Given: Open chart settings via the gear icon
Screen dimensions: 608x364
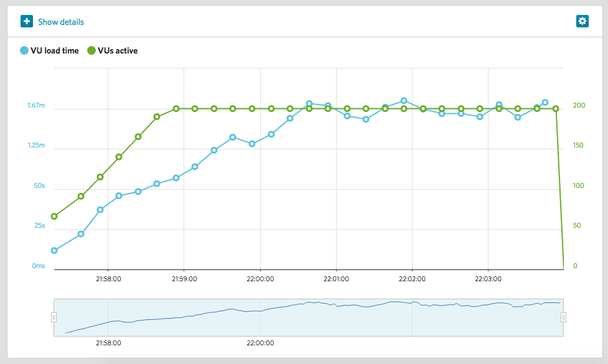Looking at the screenshot, I should tap(582, 21).
